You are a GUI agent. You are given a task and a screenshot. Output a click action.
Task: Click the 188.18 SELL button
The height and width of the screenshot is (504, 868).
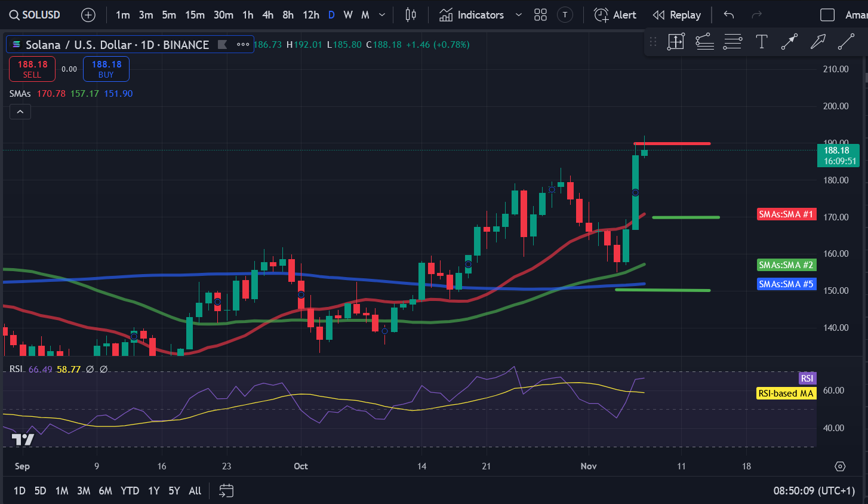coord(32,69)
